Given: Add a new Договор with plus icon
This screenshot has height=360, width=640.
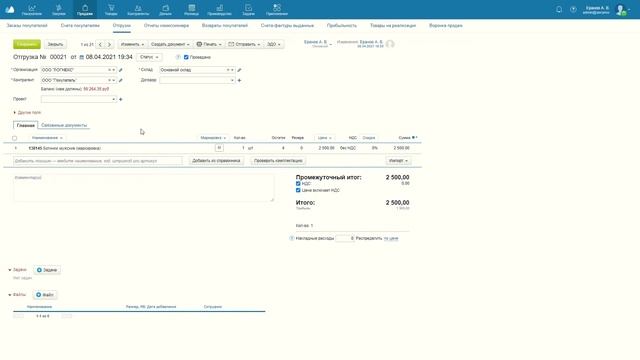Looking at the screenshot, I should (x=239, y=80).
